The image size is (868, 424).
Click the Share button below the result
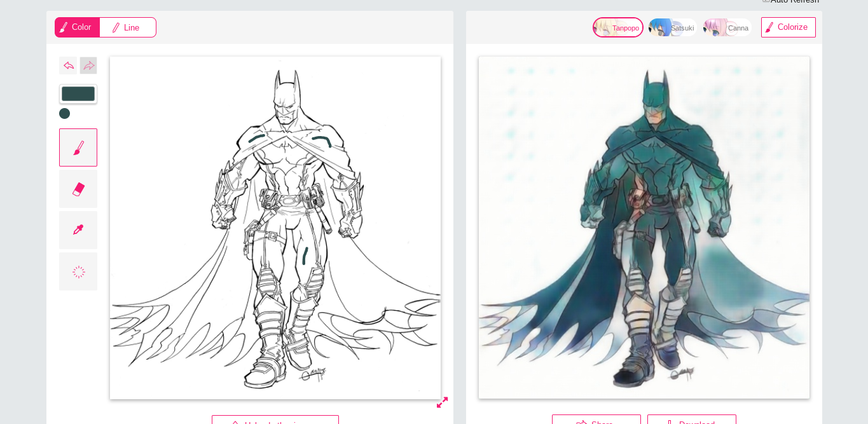[596, 420]
